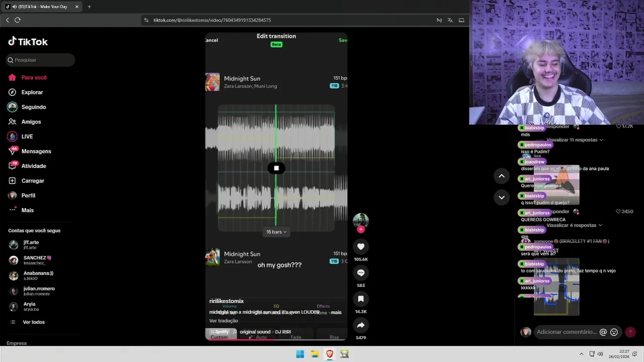Save the video with the bookmark icon
This screenshot has width=644, height=362.
pos(361,299)
